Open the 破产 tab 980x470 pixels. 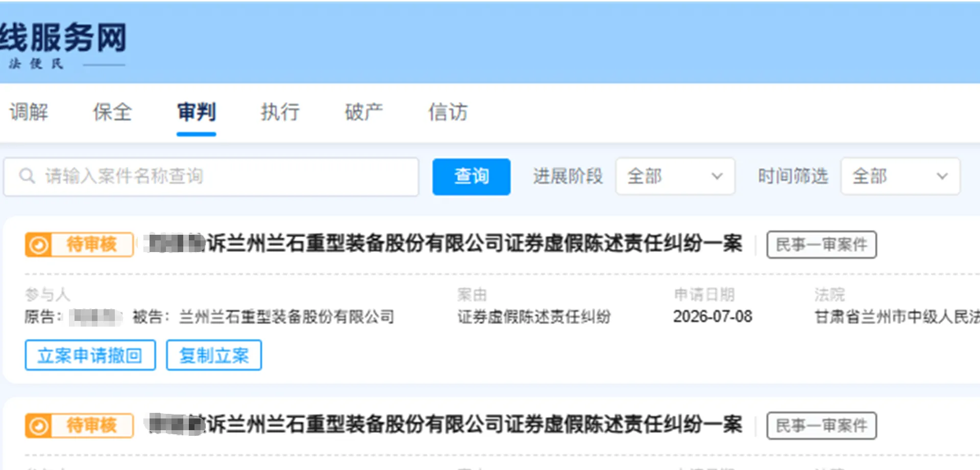click(364, 112)
